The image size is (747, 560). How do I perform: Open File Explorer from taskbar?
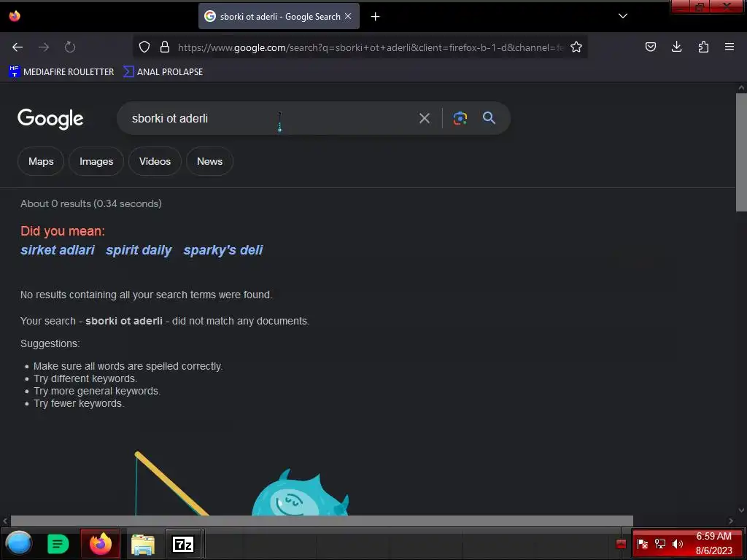pos(142,544)
